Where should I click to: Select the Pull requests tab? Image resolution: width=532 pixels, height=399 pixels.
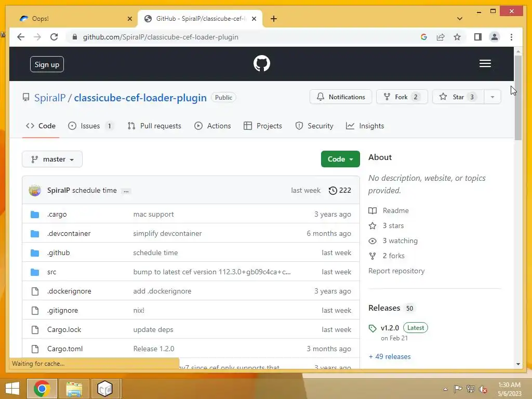[154, 126]
